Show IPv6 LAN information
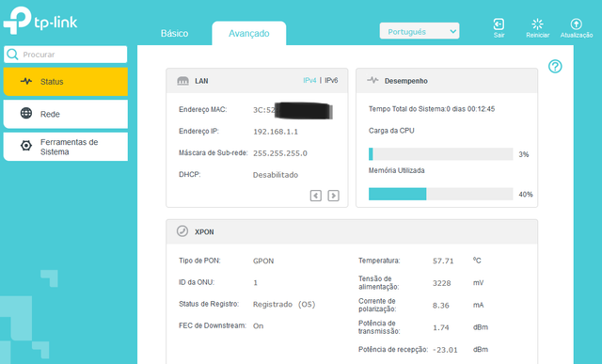The width and height of the screenshot is (602, 364). click(331, 80)
